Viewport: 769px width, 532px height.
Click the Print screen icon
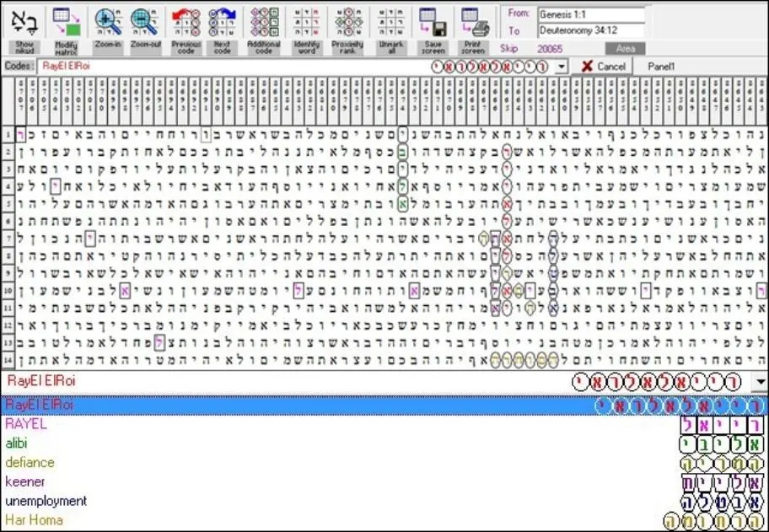click(474, 22)
